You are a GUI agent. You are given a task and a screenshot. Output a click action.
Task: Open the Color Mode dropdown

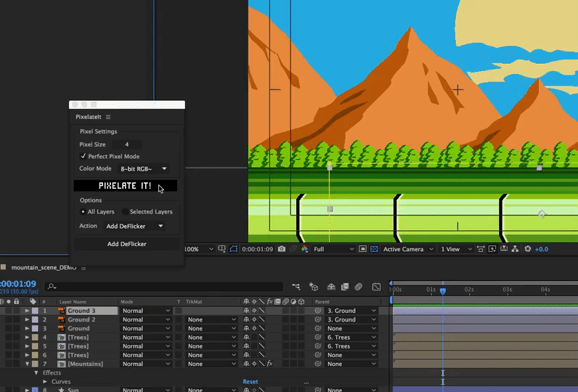143,168
